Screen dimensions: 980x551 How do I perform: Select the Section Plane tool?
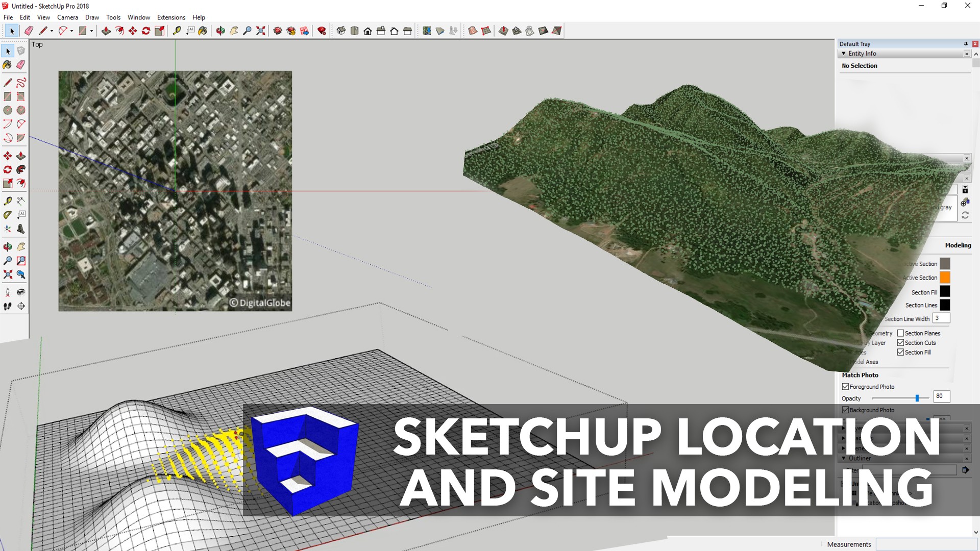click(x=21, y=306)
